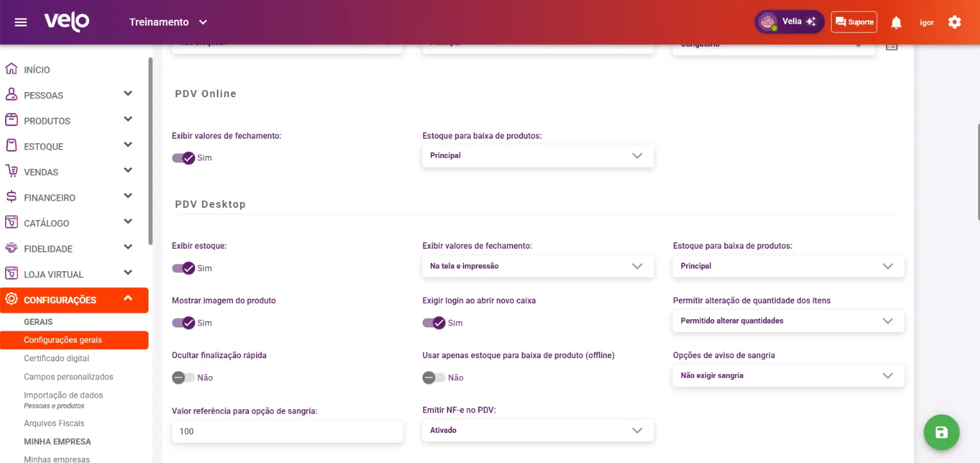Expand the Vendas menu chevron
980x463 pixels.
click(128, 170)
